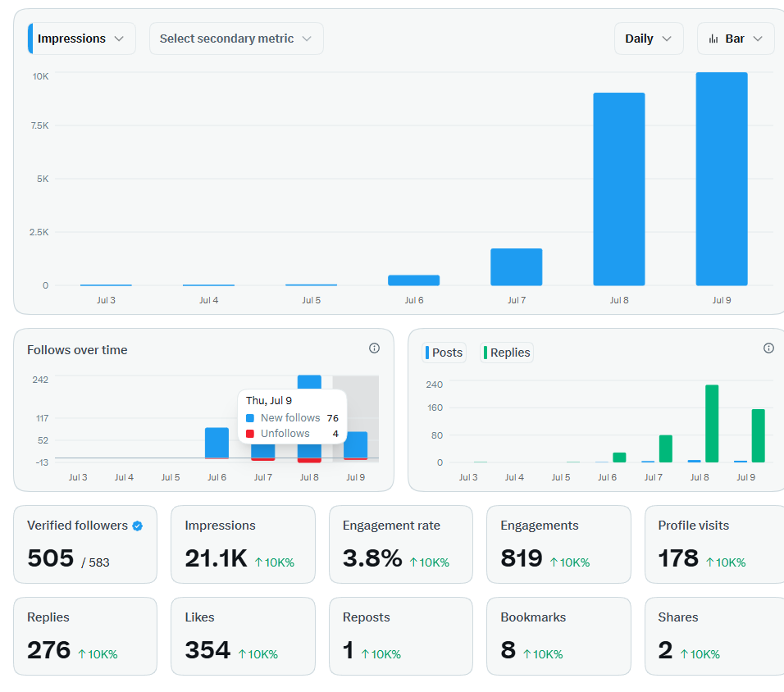Open the Bar chart type dropdown
The height and width of the screenshot is (692, 784).
coord(736,39)
